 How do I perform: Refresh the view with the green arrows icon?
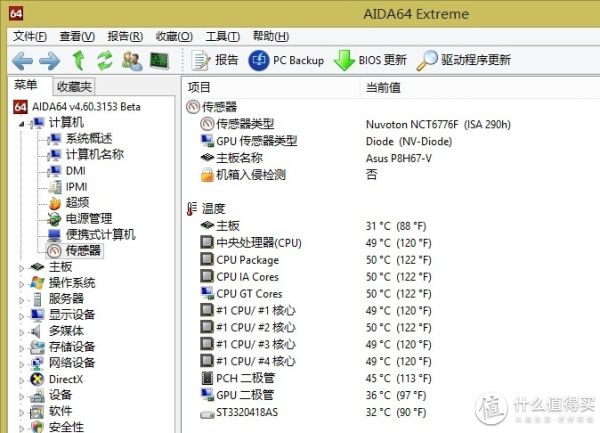coord(104,60)
